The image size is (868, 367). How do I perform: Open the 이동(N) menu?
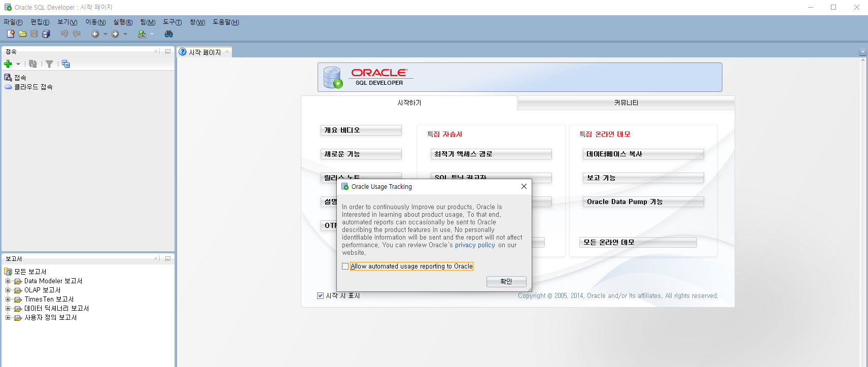pos(95,22)
